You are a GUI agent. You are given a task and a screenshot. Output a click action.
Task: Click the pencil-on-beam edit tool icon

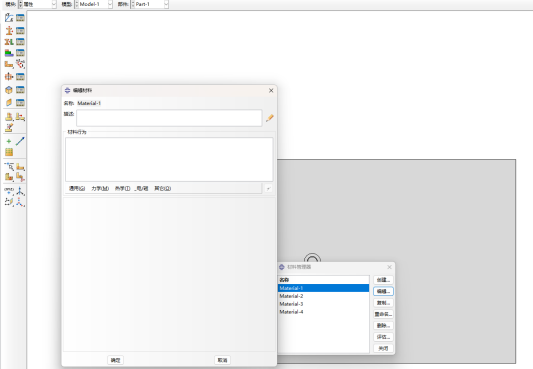click(x=9, y=128)
